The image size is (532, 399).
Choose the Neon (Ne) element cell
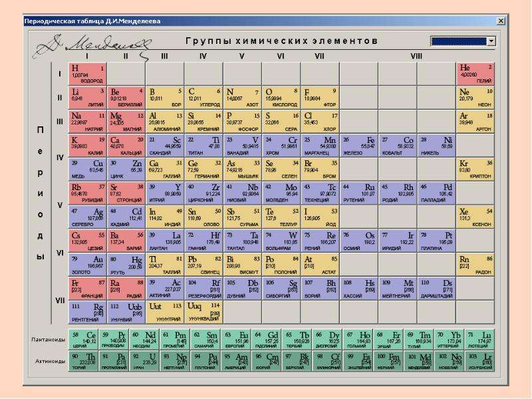pyautogui.click(x=475, y=98)
